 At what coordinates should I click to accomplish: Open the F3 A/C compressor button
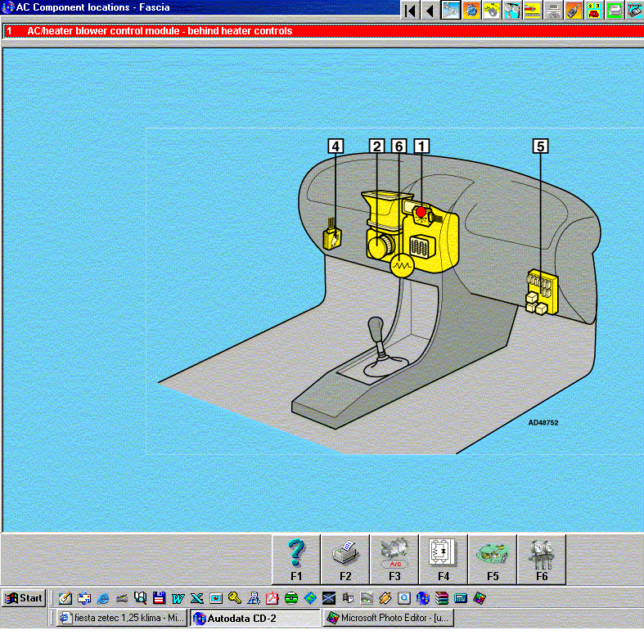(x=394, y=559)
